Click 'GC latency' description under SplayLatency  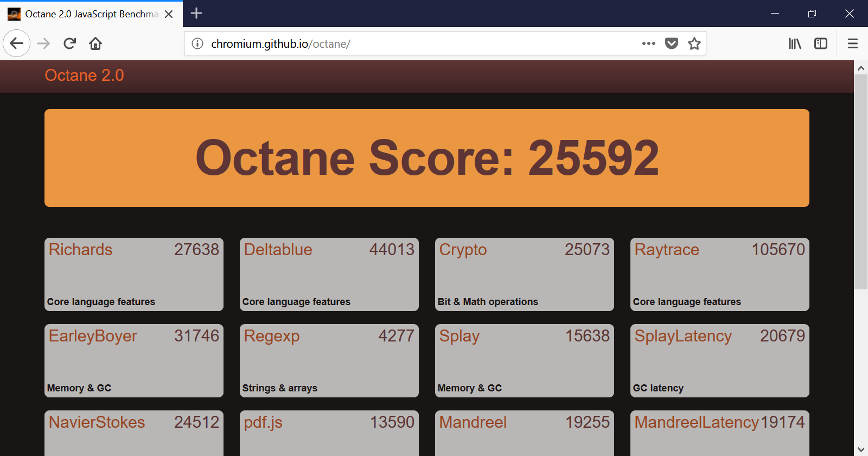point(658,388)
